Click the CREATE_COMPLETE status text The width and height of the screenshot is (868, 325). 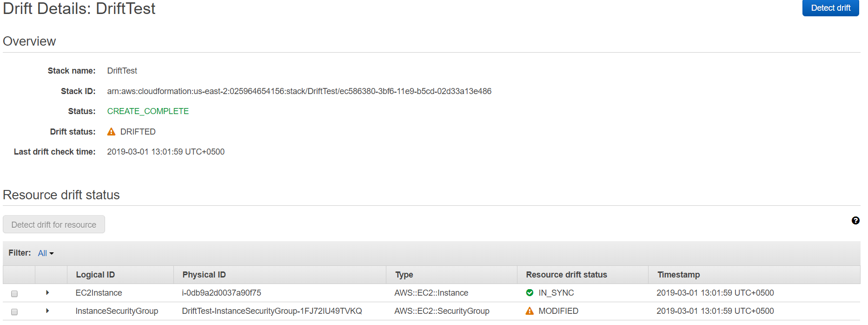point(148,111)
